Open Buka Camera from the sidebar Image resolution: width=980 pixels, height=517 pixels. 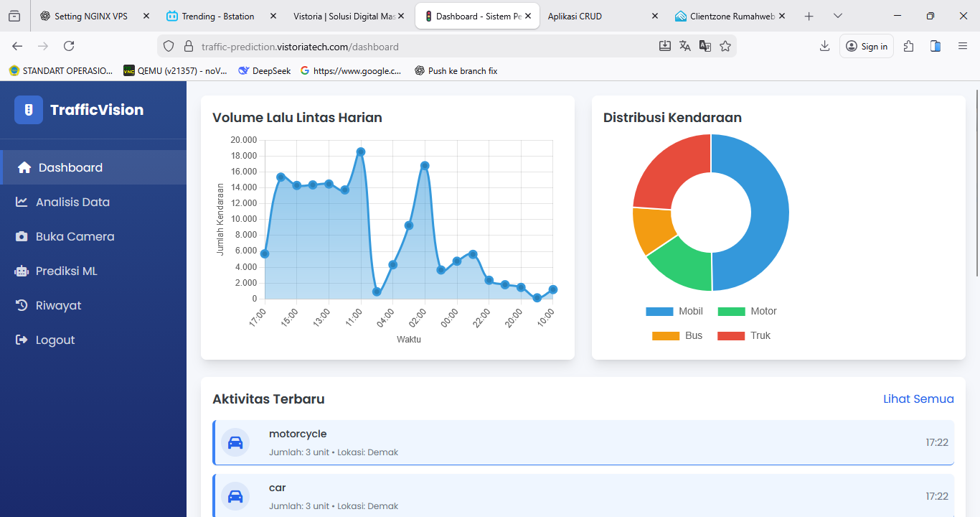75,236
